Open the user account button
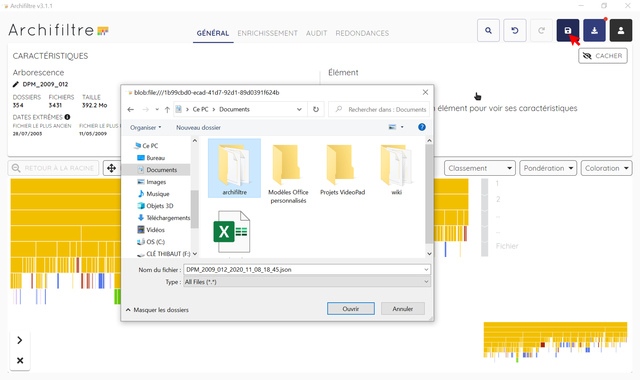Image resolution: width=640 pixels, height=380 pixels. point(621,31)
